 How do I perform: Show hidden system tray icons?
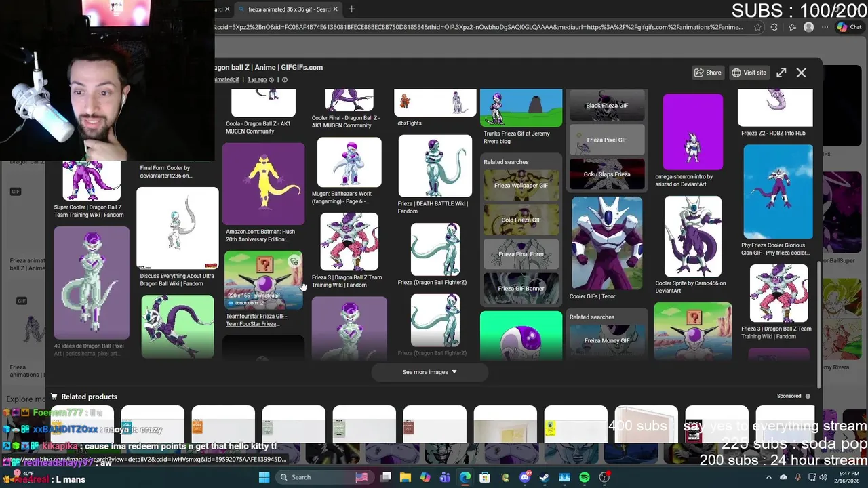768,477
